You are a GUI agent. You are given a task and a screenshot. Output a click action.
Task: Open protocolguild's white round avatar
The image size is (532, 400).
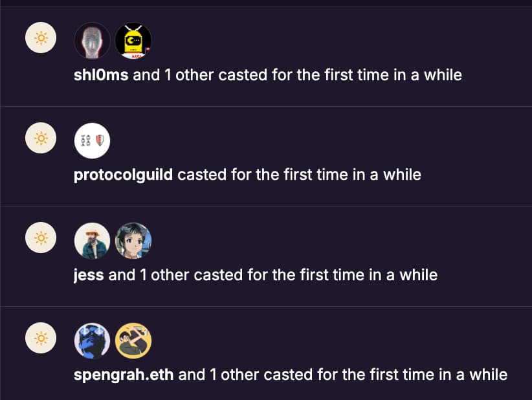[92, 140]
